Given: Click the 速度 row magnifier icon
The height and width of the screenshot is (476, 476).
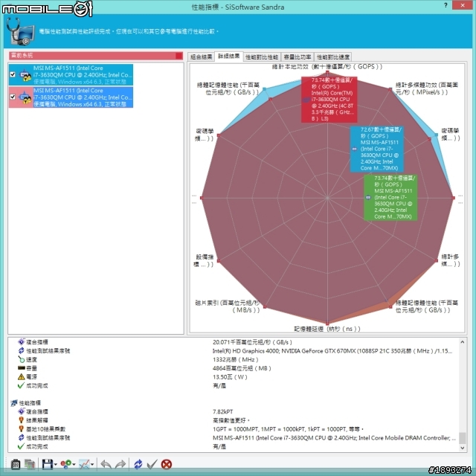Looking at the screenshot, I should click(22, 359).
